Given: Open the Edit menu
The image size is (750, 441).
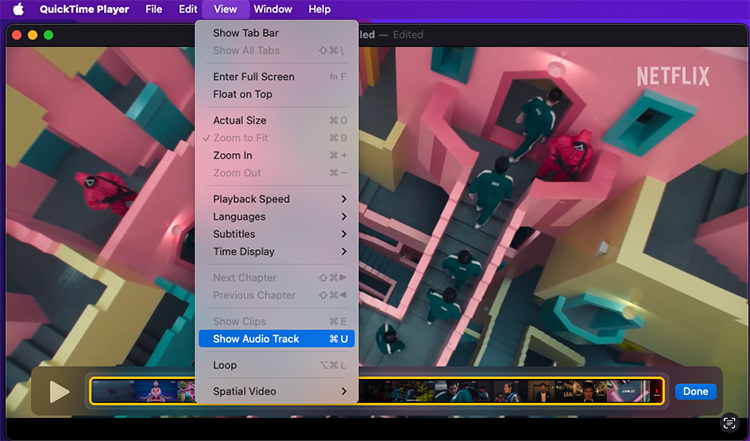Looking at the screenshot, I should 188,9.
